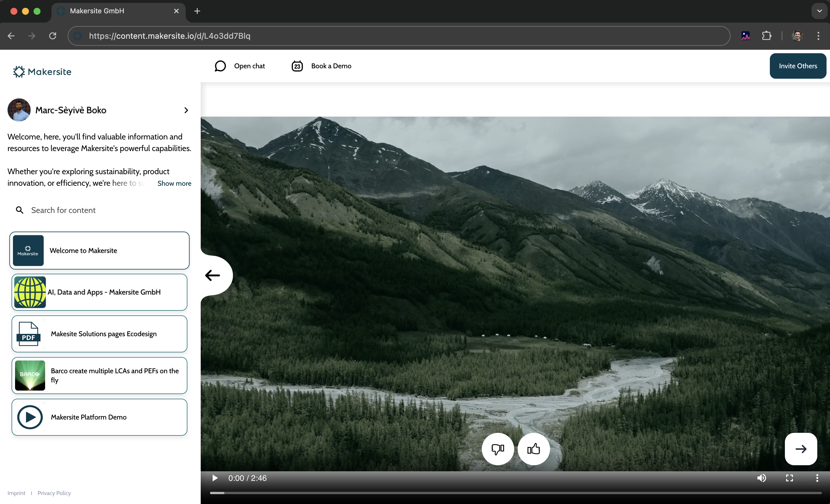The image size is (830, 504).
Task: Play the video
Action: pyautogui.click(x=215, y=478)
